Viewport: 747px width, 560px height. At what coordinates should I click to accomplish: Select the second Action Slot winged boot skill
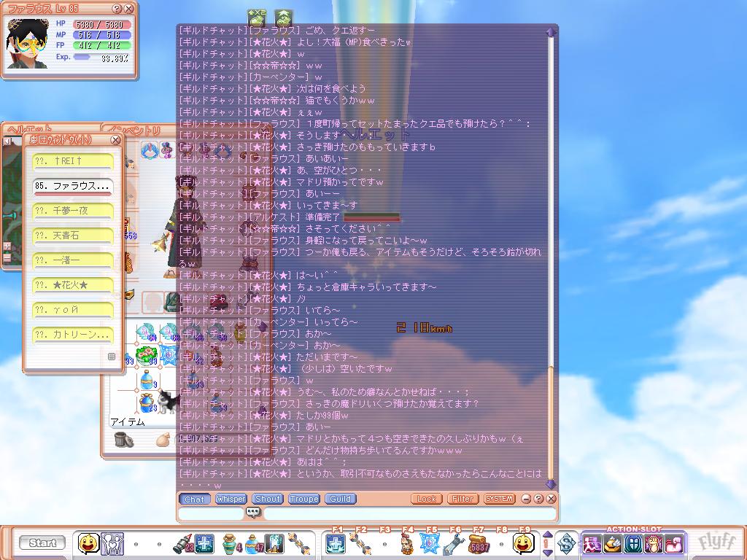pos(613,544)
